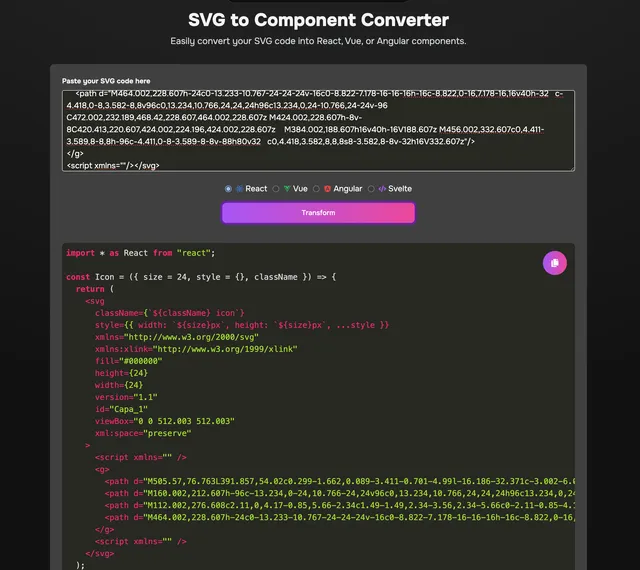This screenshot has width=640, height=570.
Task: Click the output path line starting M464.002
Action: click(340, 517)
